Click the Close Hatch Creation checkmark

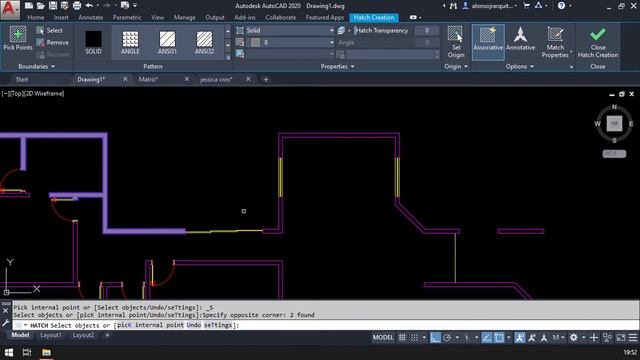tap(598, 42)
